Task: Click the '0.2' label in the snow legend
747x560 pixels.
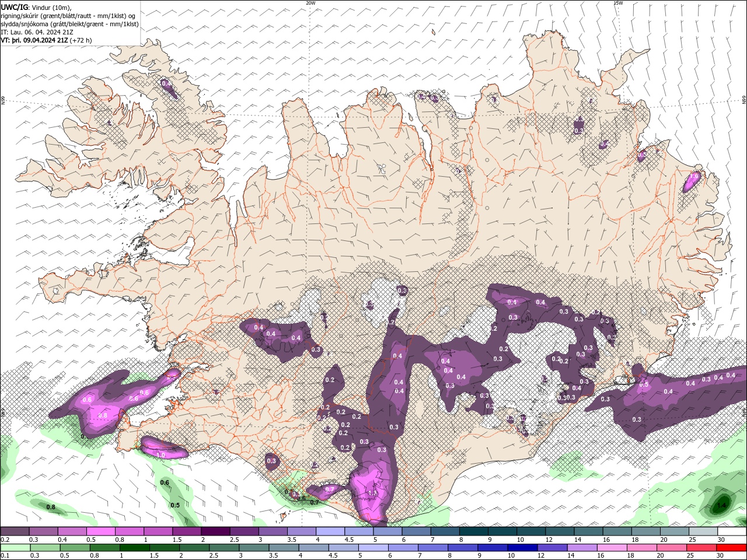Action: tap(5, 540)
